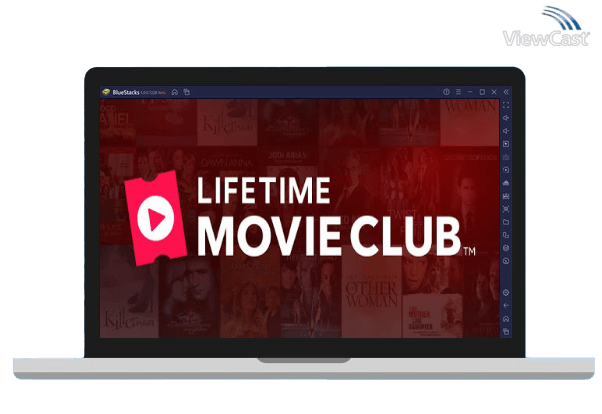
Task: Open keyboard game controls icon
Action: (506, 157)
